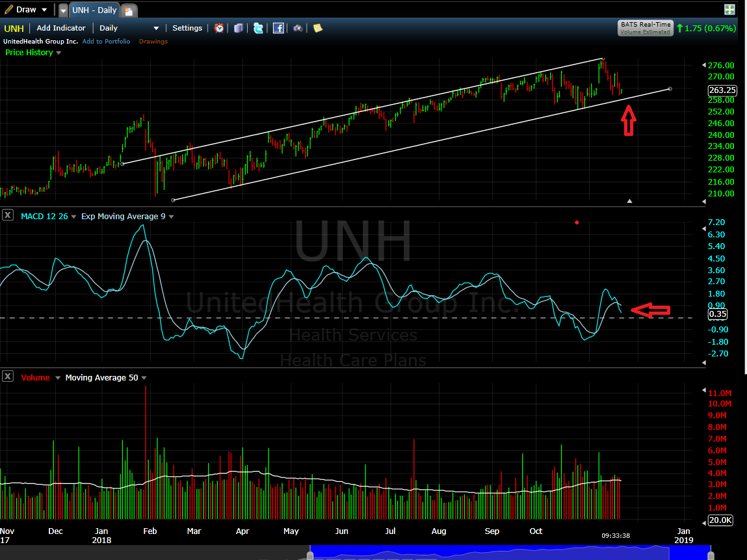Viewport: 747px width, 560px height.
Task: Click Add Indicator button
Action: [61, 28]
